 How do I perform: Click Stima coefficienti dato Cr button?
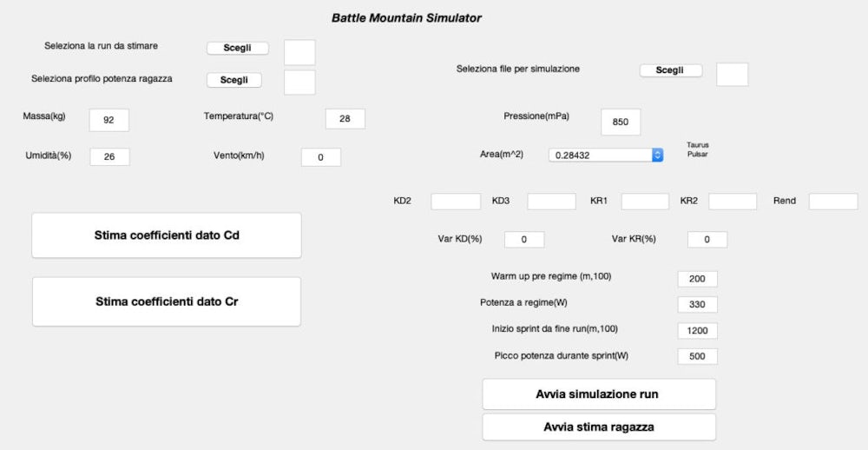click(x=167, y=301)
